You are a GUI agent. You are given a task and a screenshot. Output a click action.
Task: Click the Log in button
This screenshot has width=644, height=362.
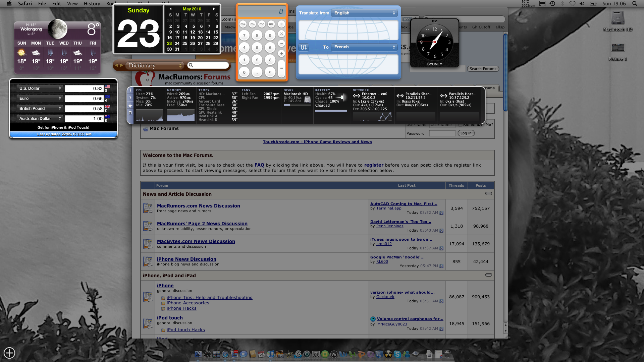[x=466, y=133]
